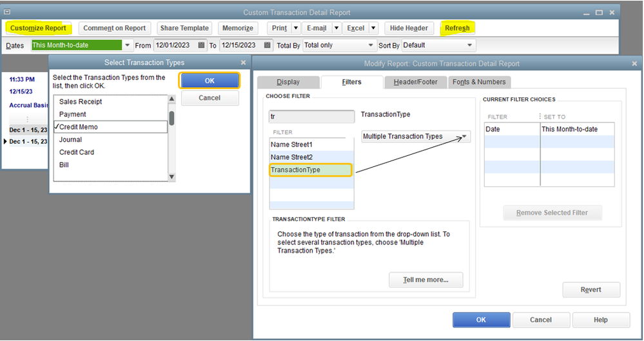
Task: Click the Tell me more... button
Action: coord(426,280)
